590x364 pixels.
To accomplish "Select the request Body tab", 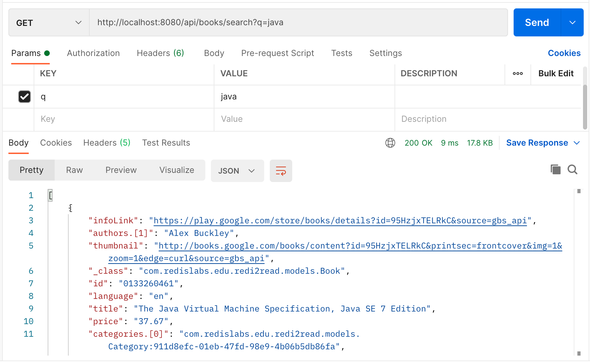I will click(214, 53).
